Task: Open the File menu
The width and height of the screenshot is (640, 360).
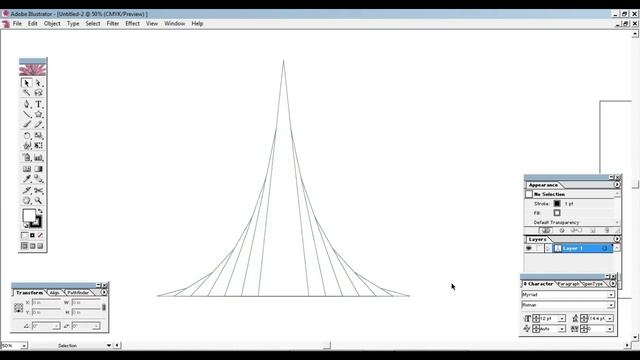Action: (17, 24)
